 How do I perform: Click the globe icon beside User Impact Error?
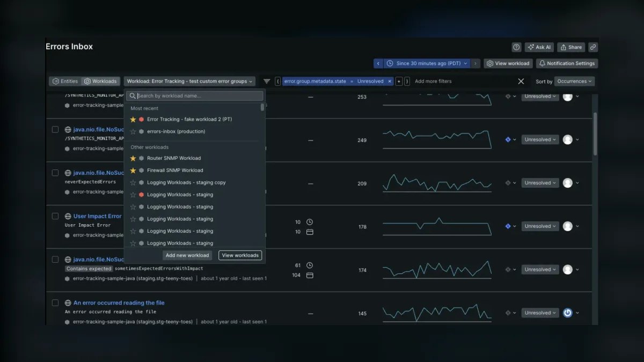68,216
